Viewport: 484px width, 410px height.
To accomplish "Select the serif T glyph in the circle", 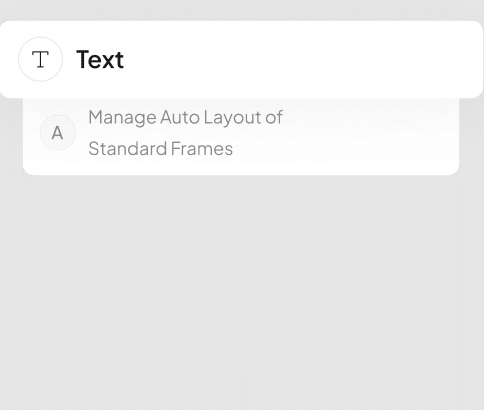I will coord(40,59).
